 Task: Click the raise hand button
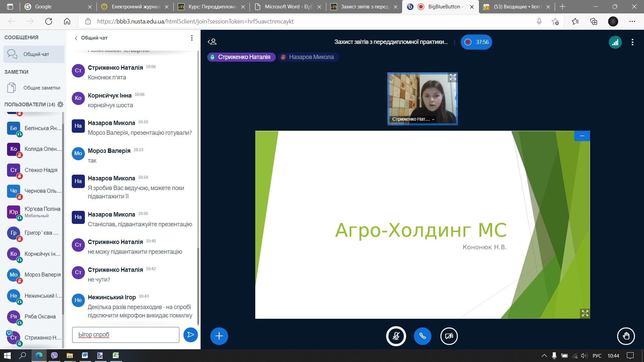point(626,336)
